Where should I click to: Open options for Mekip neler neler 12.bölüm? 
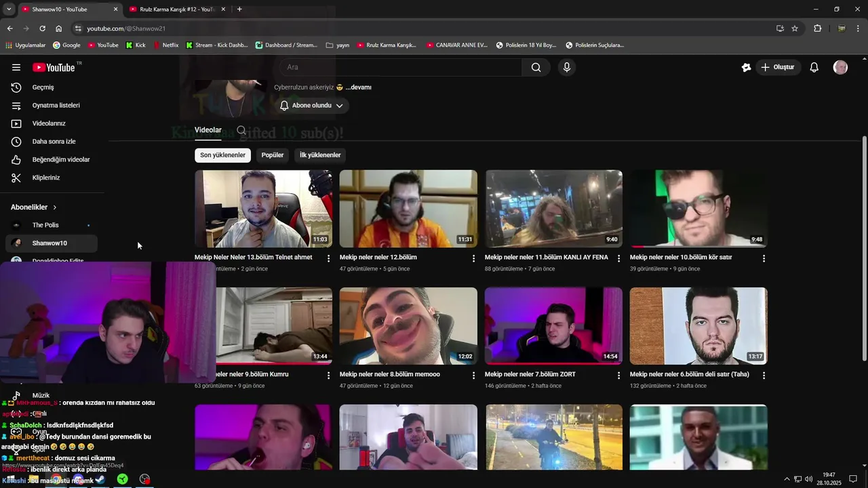pyautogui.click(x=473, y=258)
